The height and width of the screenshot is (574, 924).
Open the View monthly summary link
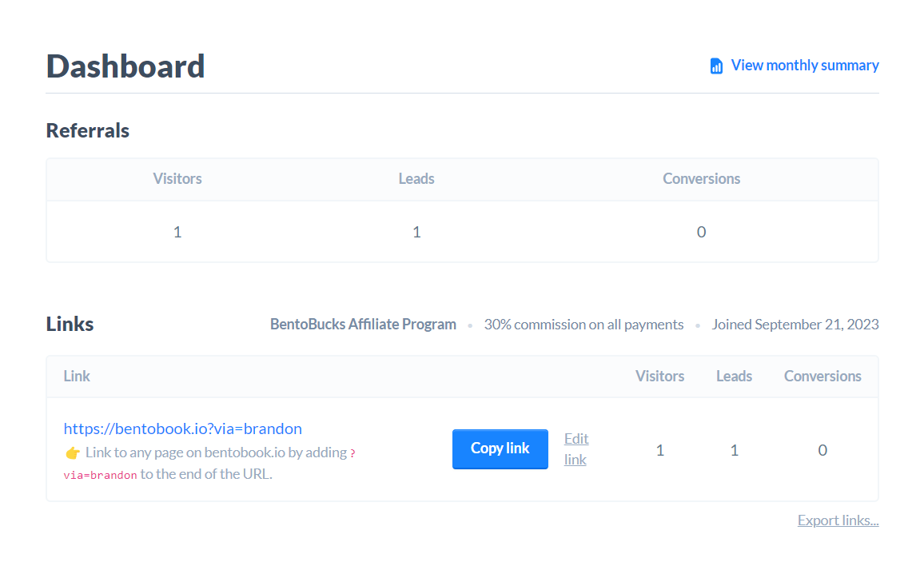pyautogui.click(x=795, y=66)
